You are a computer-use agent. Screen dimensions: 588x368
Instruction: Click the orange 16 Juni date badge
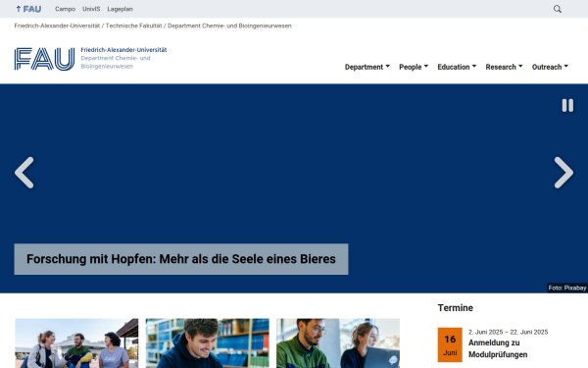coord(450,344)
